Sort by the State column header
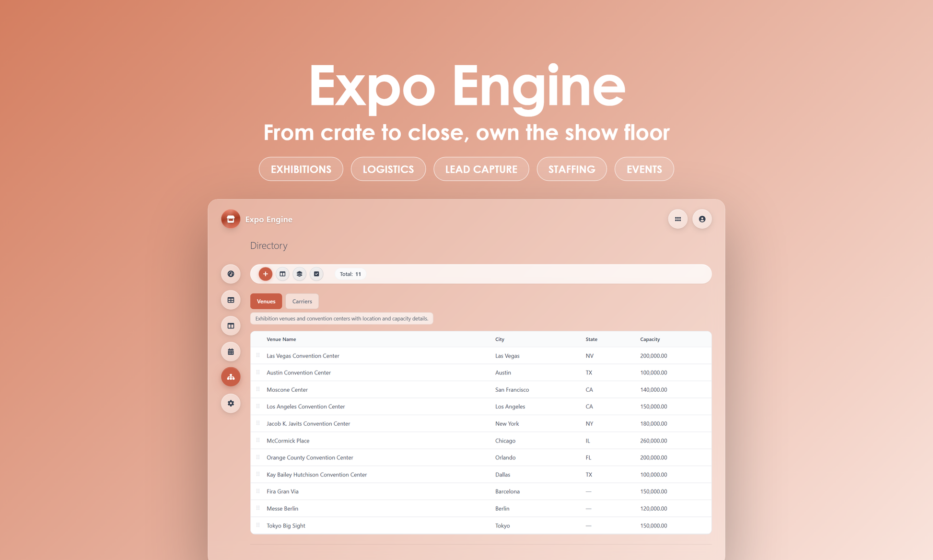The height and width of the screenshot is (560, 933). (591, 339)
